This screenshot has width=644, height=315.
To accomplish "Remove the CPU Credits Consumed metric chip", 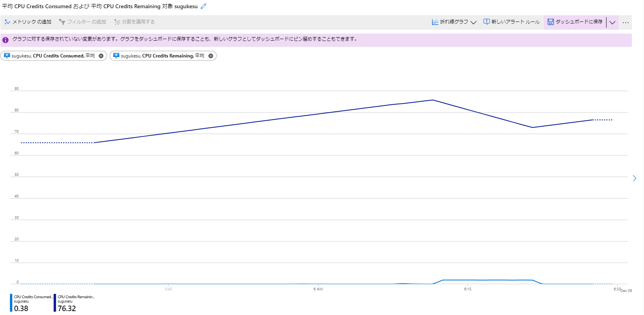I will [x=101, y=56].
